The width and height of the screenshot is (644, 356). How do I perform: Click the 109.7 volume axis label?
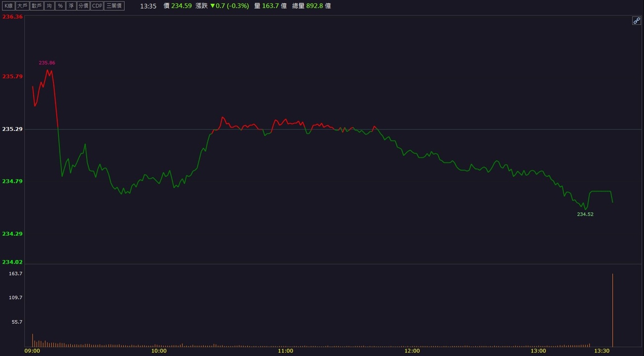pyautogui.click(x=16, y=298)
